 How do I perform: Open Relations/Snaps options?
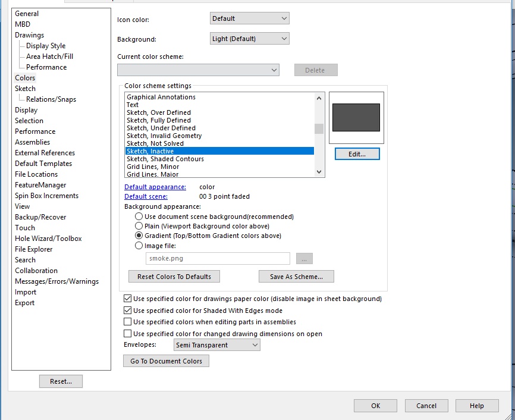[x=51, y=99]
